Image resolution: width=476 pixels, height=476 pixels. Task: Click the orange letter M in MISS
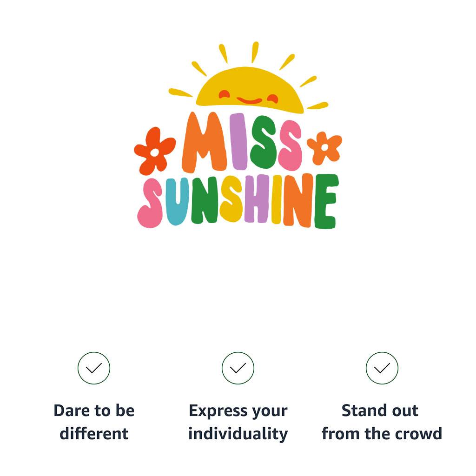tap(204, 143)
